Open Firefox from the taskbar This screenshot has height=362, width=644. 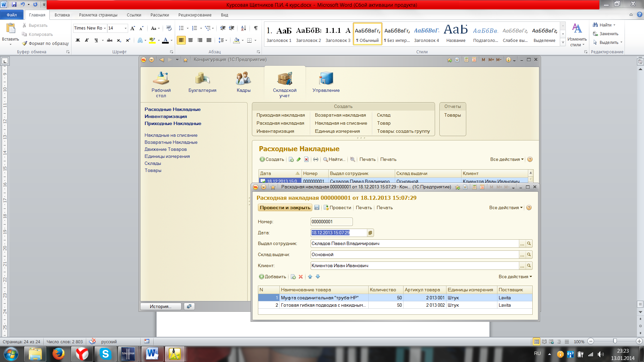click(x=58, y=354)
